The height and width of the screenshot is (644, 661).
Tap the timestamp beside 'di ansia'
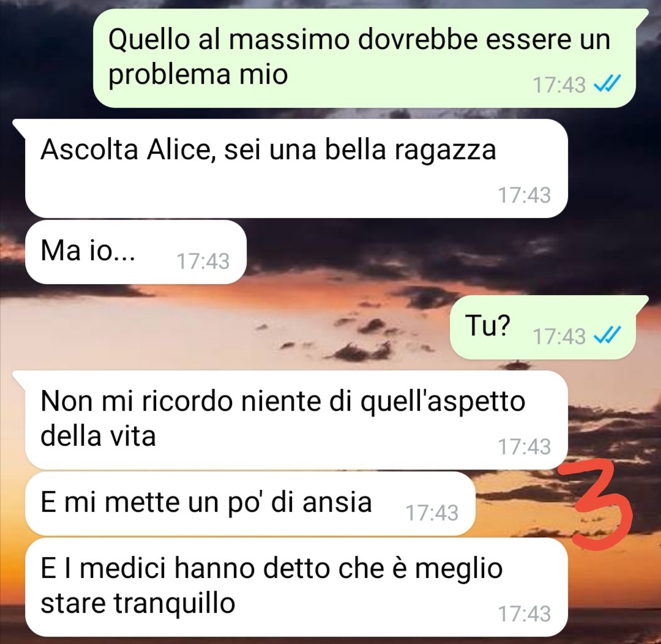(x=431, y=513)
